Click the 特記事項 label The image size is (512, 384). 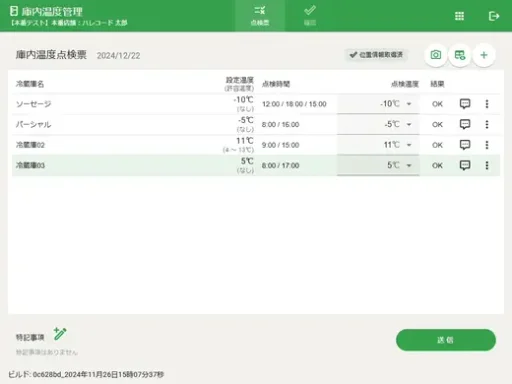pyautogui.click(x=30, y=337)
